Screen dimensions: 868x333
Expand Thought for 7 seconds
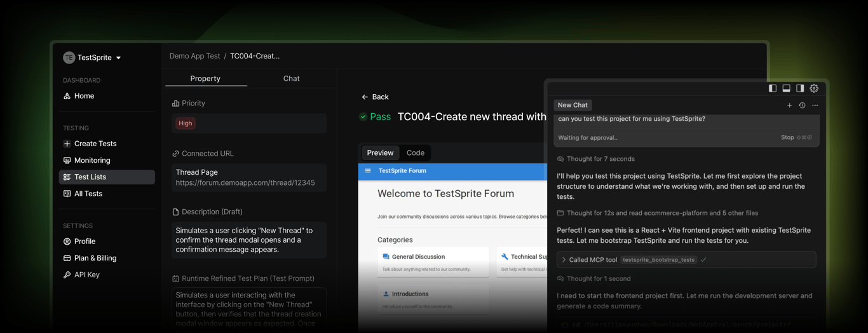point(595,159)
